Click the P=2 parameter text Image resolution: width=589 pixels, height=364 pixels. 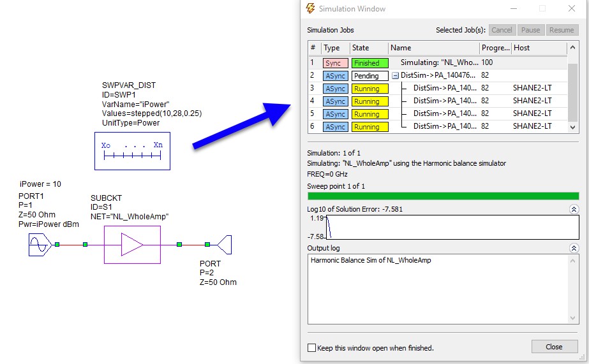coord(206,273)
